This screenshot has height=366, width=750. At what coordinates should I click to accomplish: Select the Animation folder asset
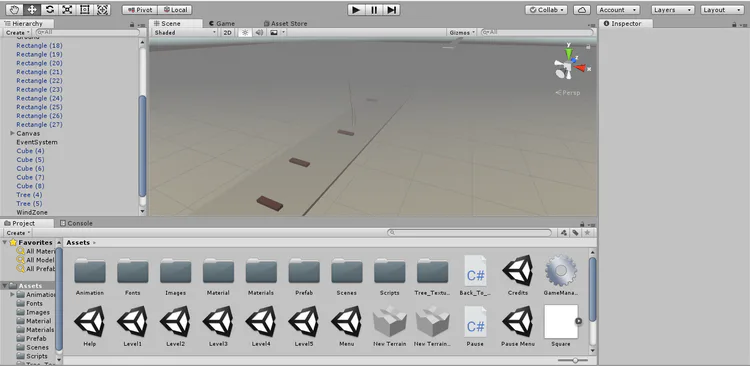click(89, 276)
